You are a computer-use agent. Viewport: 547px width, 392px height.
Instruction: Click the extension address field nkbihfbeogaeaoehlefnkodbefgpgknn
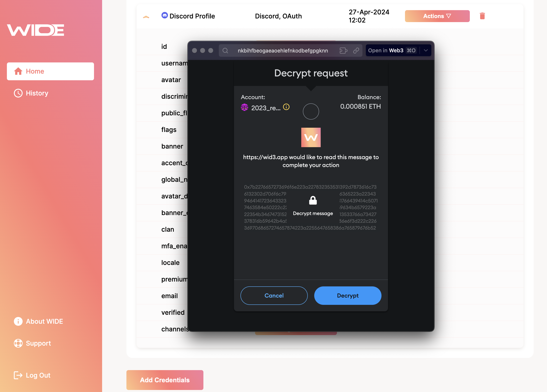click(x=283, y=50)
